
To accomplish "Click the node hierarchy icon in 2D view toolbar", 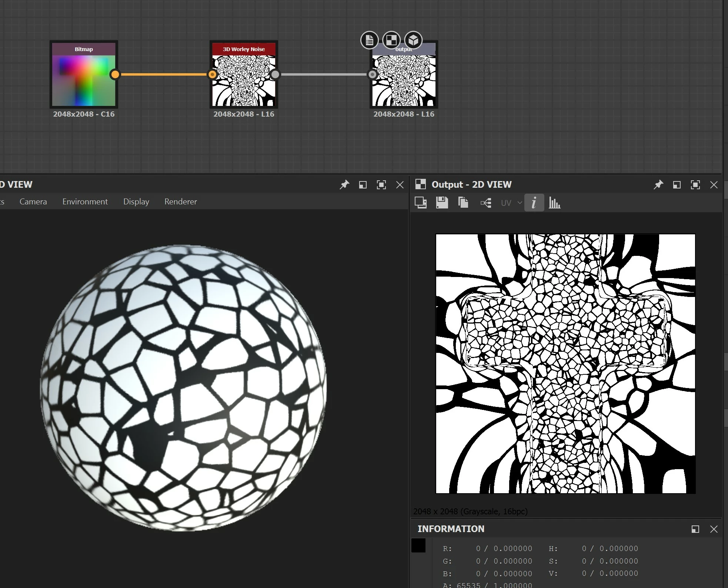I will (485, 203).
